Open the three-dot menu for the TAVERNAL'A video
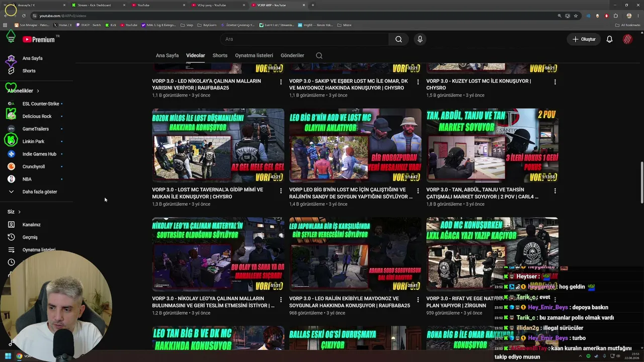This screenshot has width=644, height=362. coord(281,191)
